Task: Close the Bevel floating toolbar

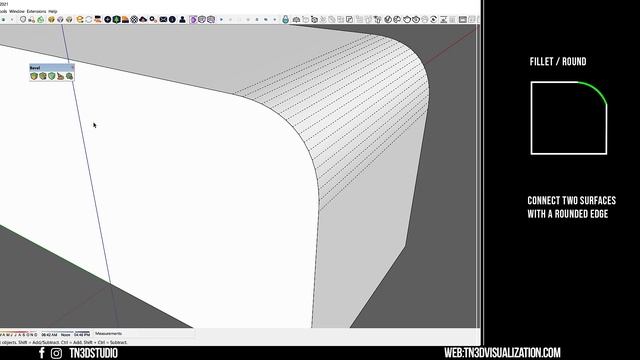Action: coord(73,67)
